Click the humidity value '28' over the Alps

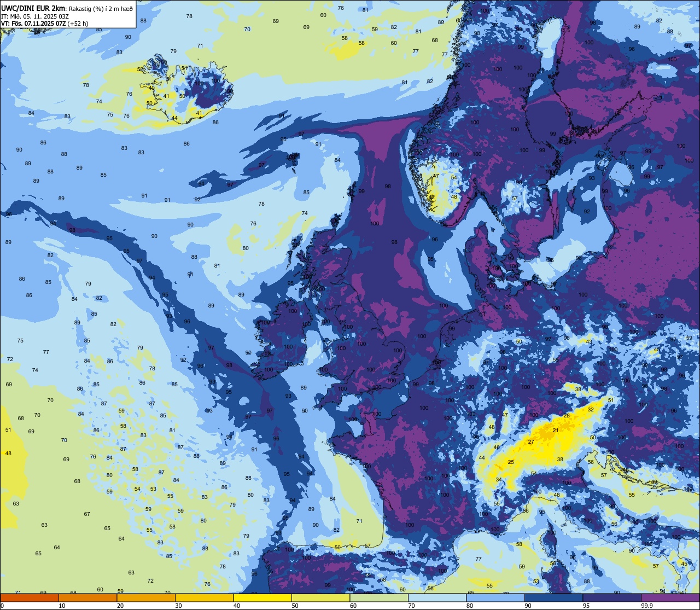567,416
